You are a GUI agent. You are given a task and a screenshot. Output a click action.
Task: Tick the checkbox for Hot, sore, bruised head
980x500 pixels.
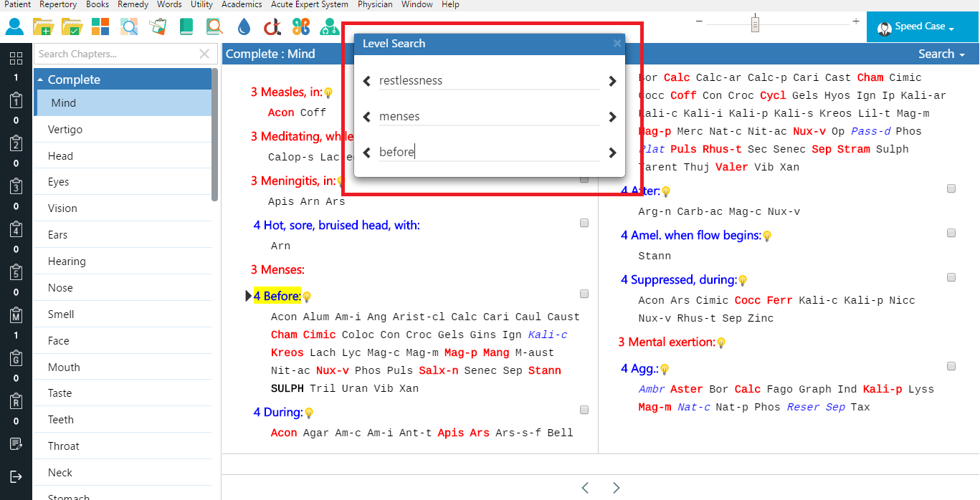point(584,223)
